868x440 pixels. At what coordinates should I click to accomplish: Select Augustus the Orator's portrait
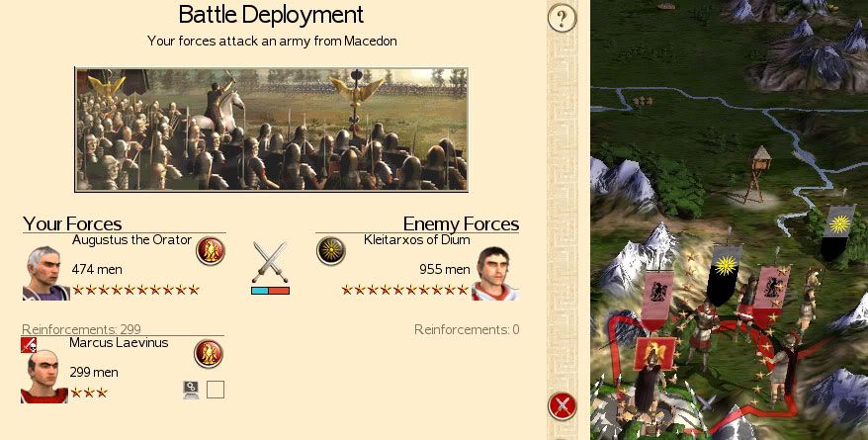pos(45,274)
